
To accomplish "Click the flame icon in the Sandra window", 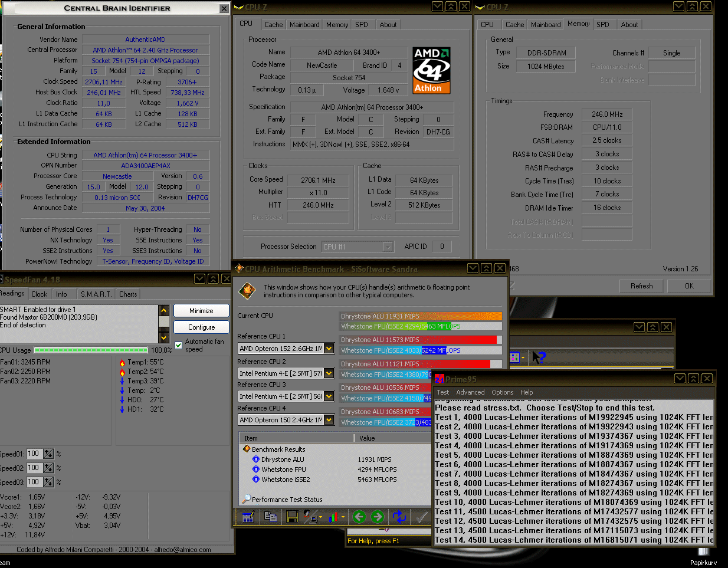I will pos(248,290).
